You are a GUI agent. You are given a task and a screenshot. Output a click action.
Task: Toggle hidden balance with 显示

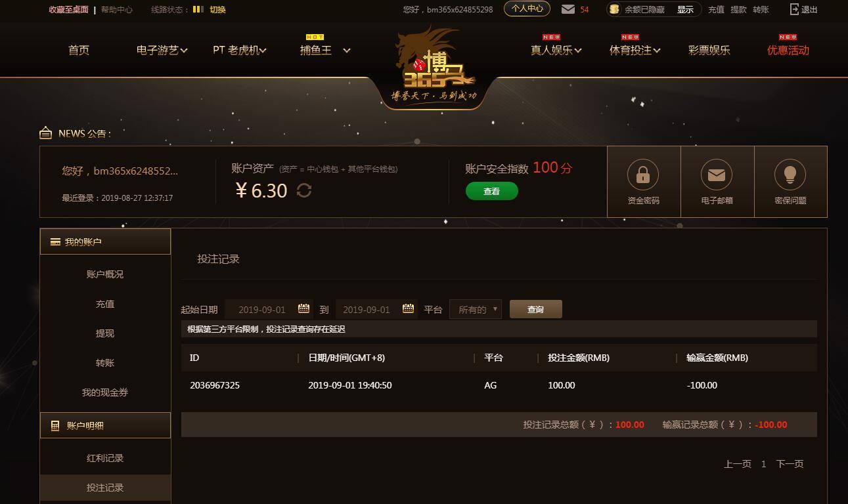[x=685, y=9]
